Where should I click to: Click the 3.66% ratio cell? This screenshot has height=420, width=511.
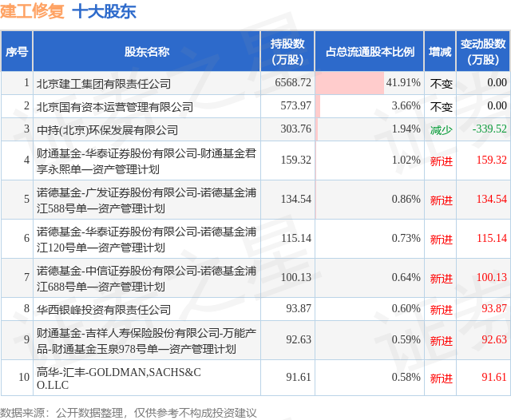click(x=370, y=106)
